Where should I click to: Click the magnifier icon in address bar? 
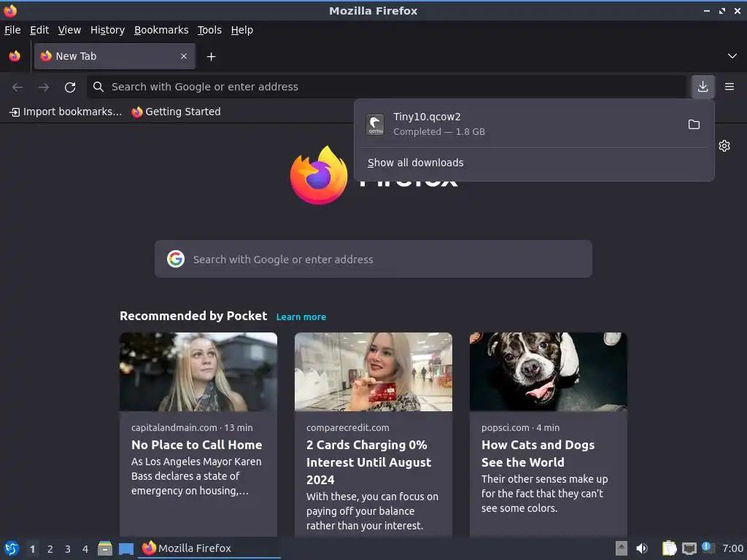coord(98,87)
